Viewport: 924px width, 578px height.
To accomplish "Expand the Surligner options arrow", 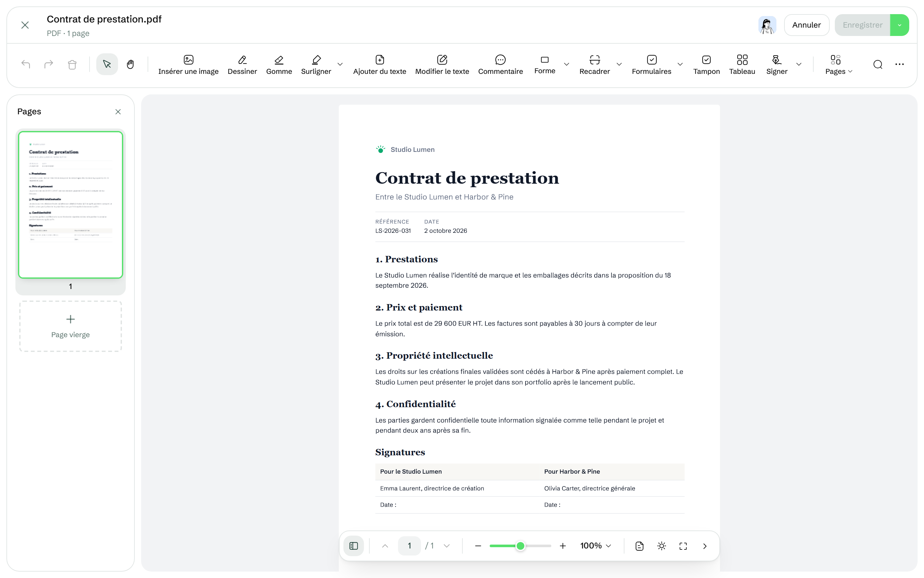I will pos(340,64).
